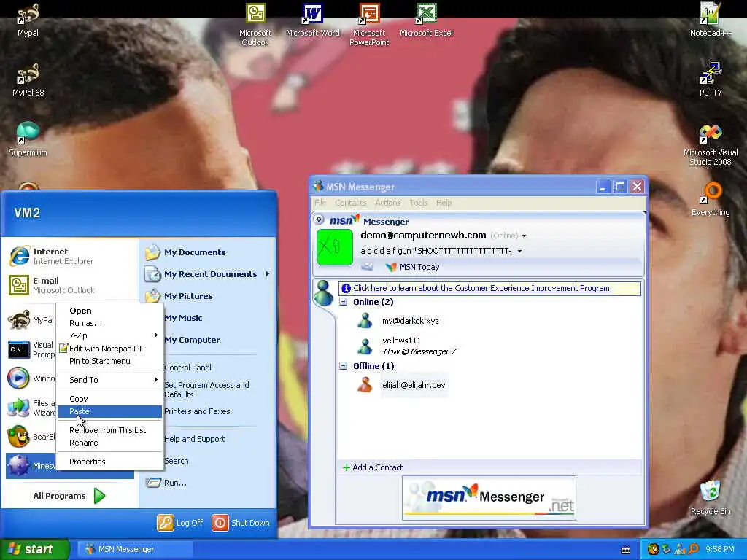
Task: Open the MSN Messenger mail envelope icon
Action: pos(367,267)
